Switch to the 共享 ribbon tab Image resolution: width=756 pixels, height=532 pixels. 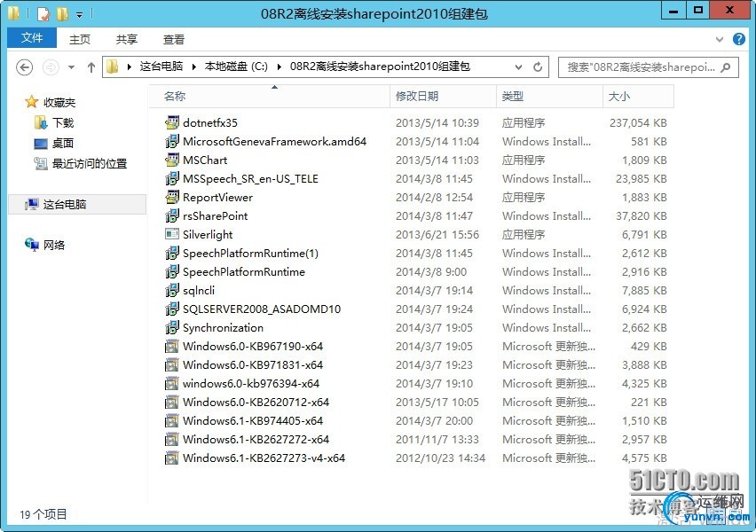click(x=127, y=40)
